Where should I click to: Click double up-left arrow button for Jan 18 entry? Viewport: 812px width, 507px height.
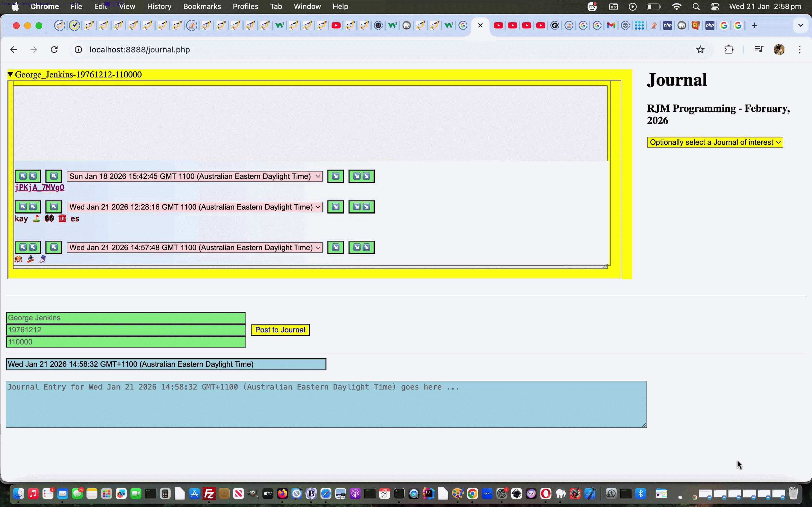point(28,176)
